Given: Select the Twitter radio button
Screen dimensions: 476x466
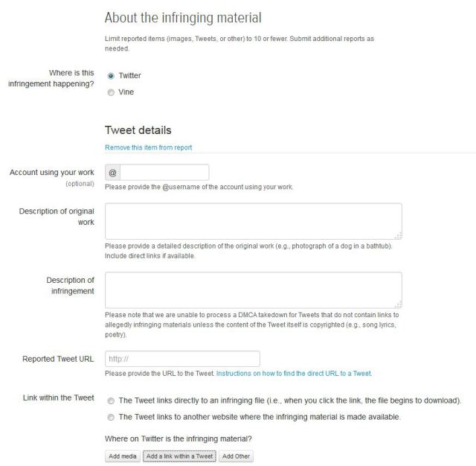Looking at the screenshot, I should 111,76.
